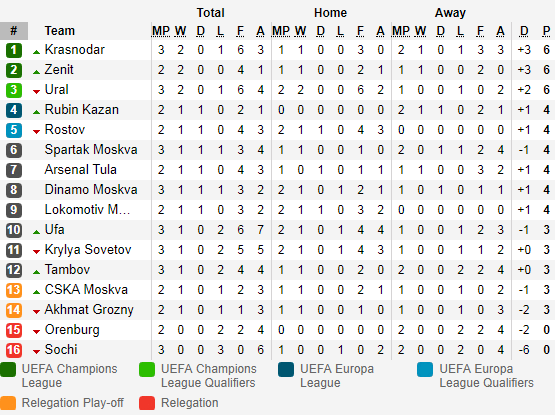
Task: Click the rank 16 red badge
Action: coord(14,350)
